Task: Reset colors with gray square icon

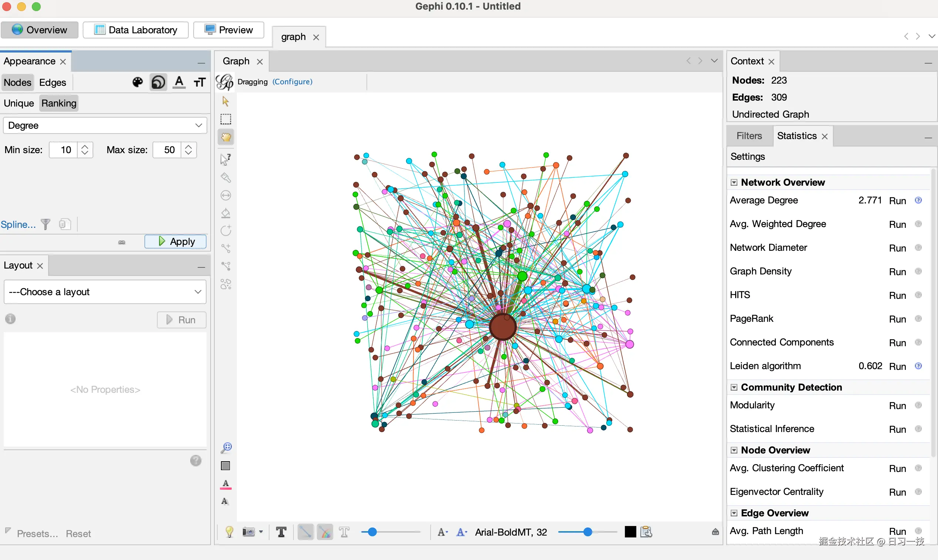Action: pyautogui.click(x=225, y=466)
